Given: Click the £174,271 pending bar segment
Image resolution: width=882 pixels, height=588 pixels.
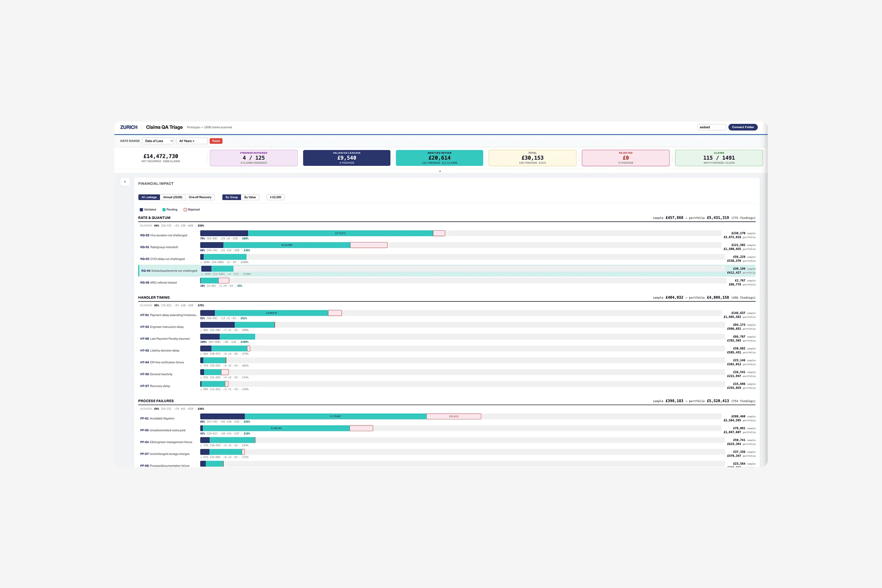Looking at the screenshot, I should tap(341, 233).
